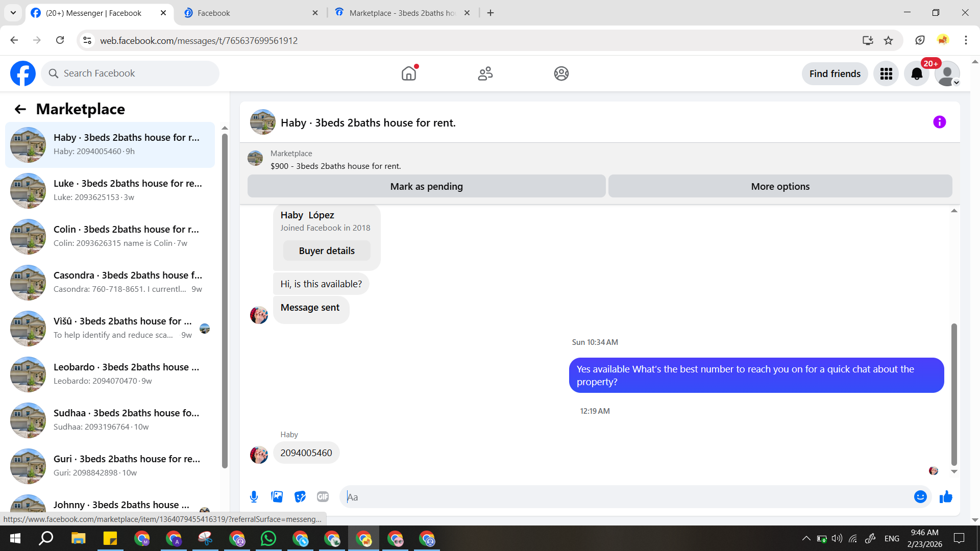Open Colin conversation in list
980x551 pixels.
[110, 236]
